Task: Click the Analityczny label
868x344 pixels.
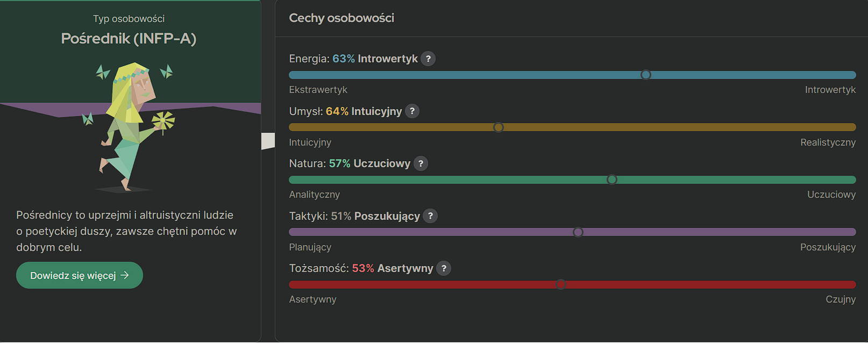Action: [x=315, y=195]
